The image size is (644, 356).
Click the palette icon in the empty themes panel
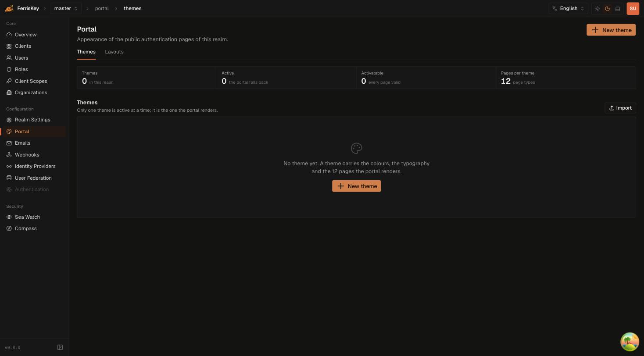(356, 148)
